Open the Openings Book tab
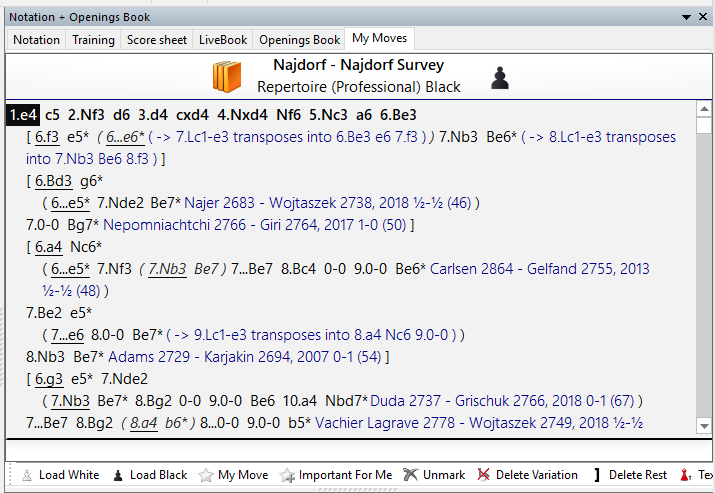715x493 pixels. (x=299, y=40)
